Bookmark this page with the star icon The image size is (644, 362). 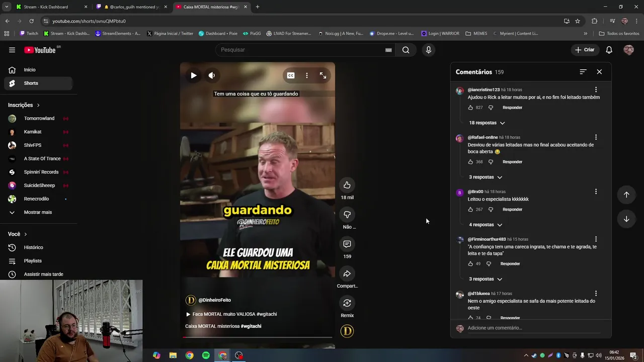click(578, 21)
